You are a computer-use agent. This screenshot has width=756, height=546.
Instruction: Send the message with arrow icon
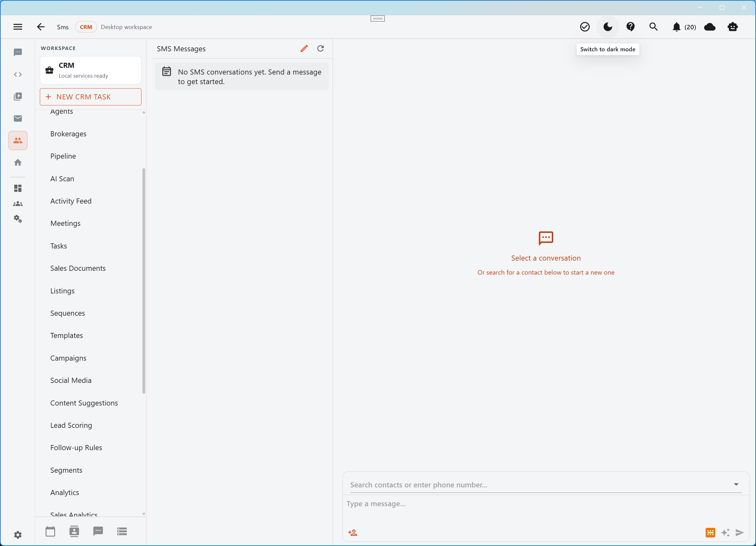point(740,533)
